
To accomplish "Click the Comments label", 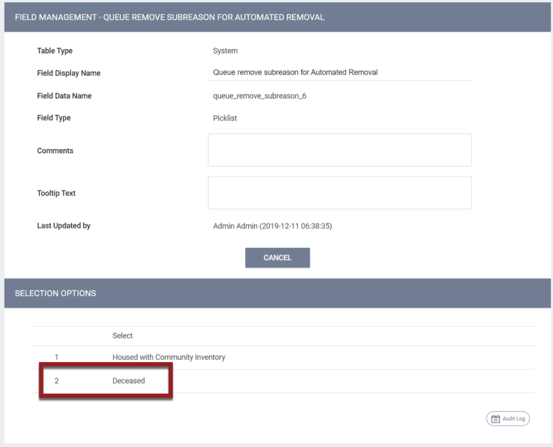I will coord(55,151).
